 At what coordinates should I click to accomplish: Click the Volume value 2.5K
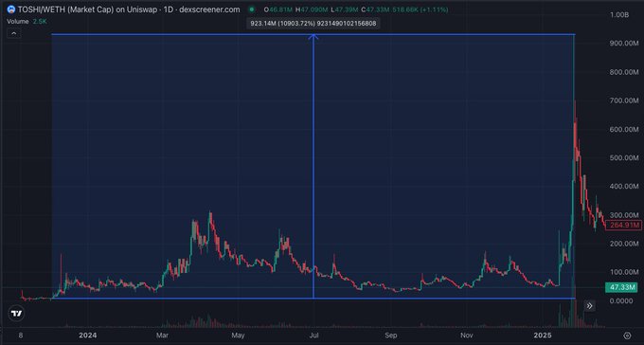coord(40,22)
